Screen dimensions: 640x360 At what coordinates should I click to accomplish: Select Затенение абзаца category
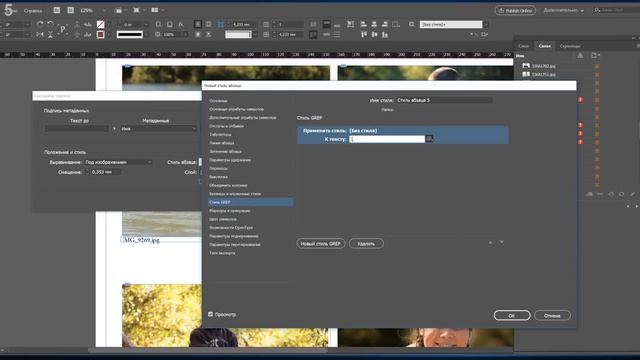[x=225, y=151]
